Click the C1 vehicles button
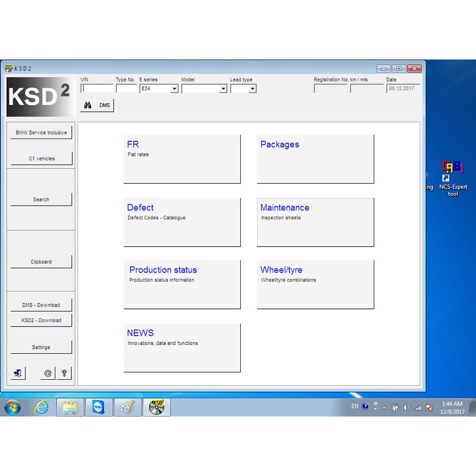 [x=41, y=159]
